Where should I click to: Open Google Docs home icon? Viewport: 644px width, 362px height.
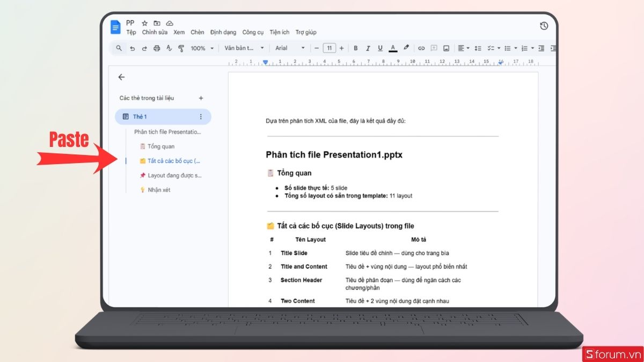pyautogui.click(x=115, y=27)
